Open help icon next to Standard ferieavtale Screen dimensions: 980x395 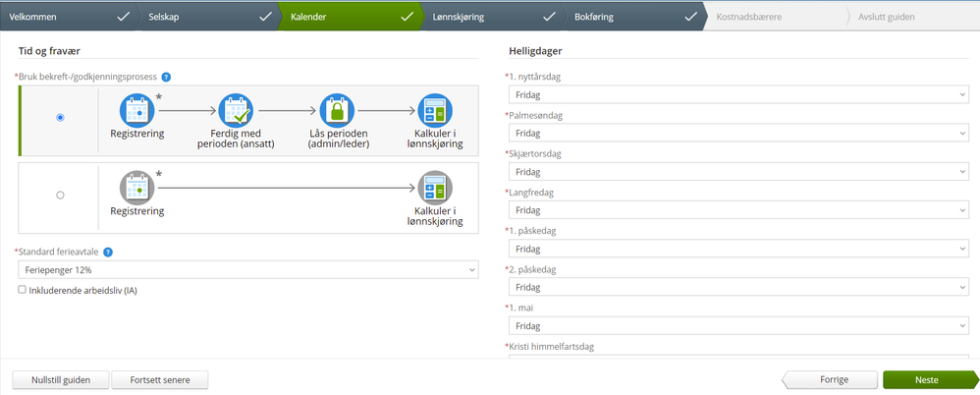[x=108, y=253]
